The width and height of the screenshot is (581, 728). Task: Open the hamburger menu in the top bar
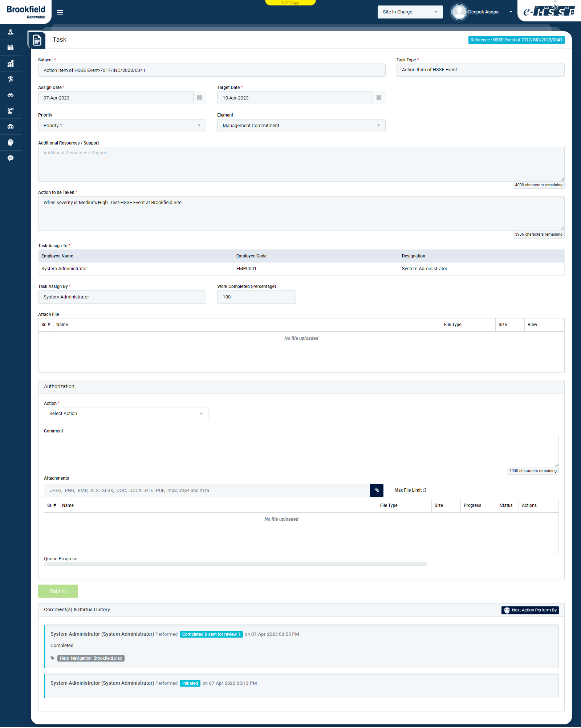click(x=60, y=12)
